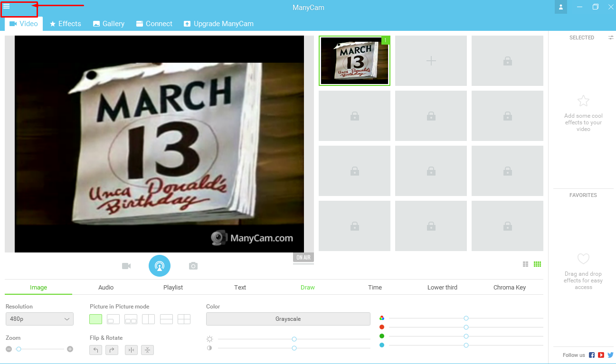
Task: Open ManyCam's Twitter page
Action: [x=611, y=355]
